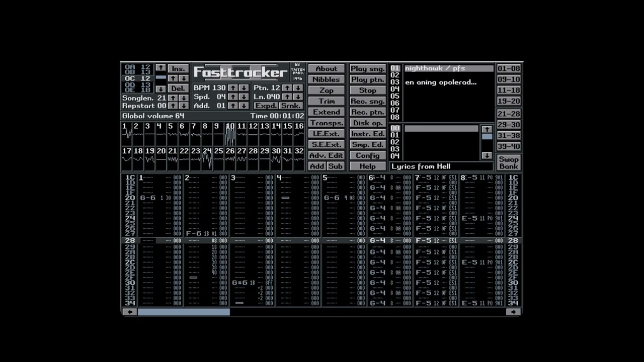Click the song name field 'Lyrics from Hell'
This screenshot has height=362, width=644.
(441, 166)
